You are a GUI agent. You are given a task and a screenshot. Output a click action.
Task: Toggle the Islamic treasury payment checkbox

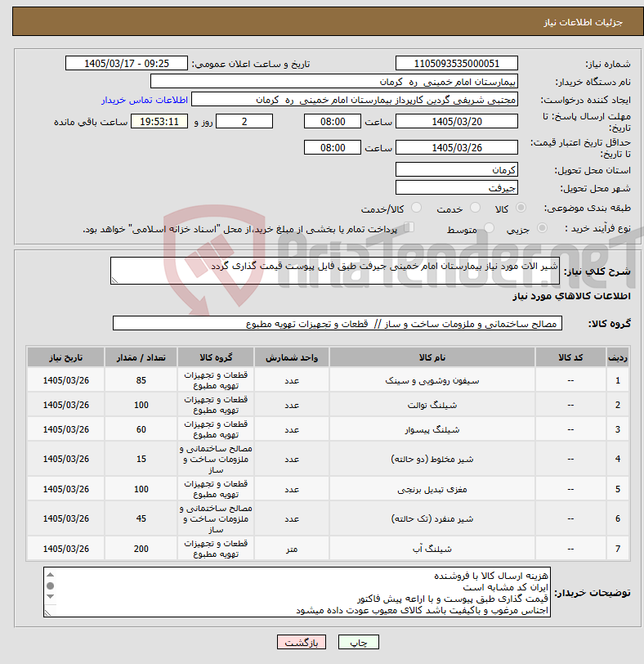point(409,227)
